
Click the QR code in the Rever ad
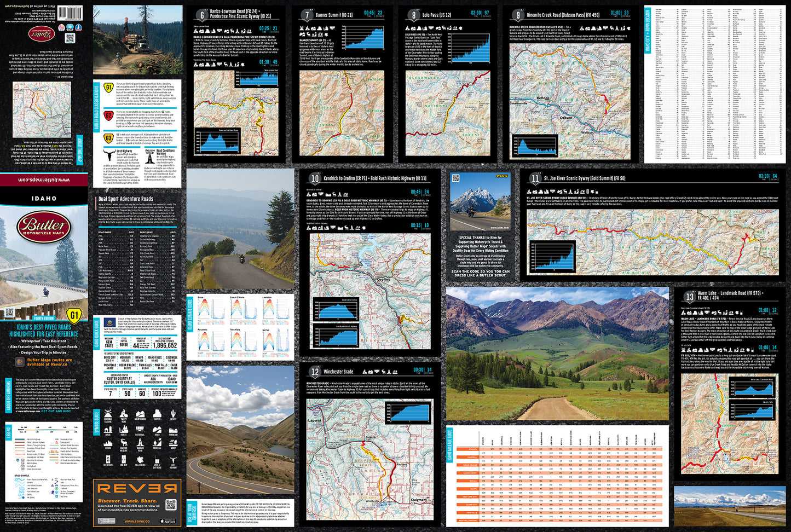(x=171, y=505)
